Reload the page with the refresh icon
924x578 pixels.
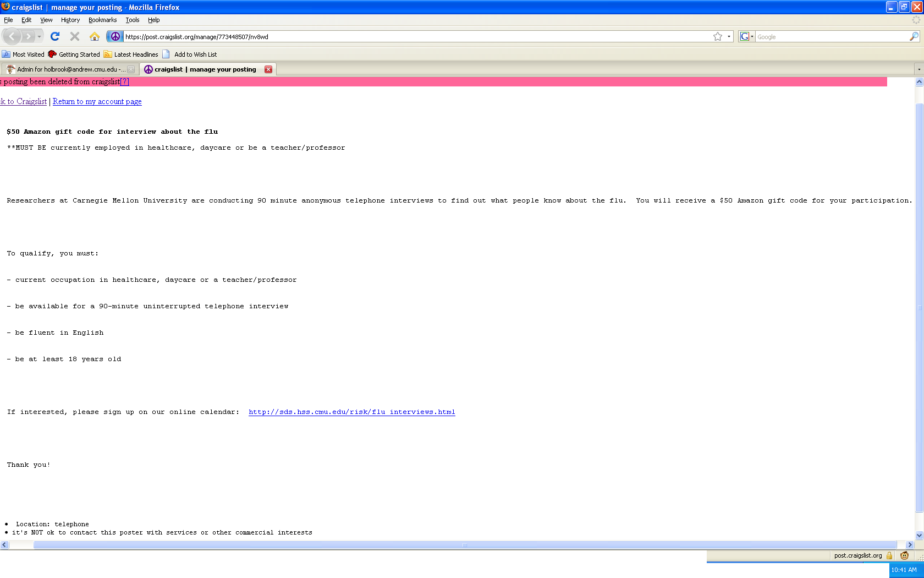coord(55,36)
